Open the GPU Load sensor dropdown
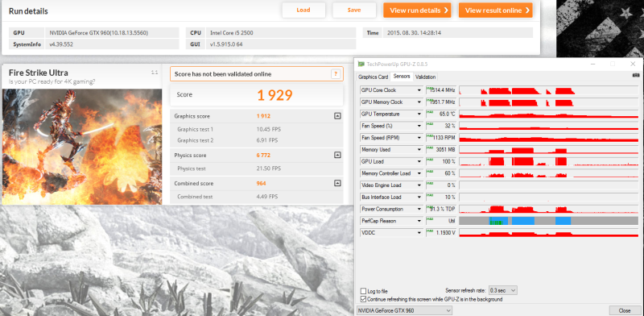644x316 pixels. tap(419, 162)
